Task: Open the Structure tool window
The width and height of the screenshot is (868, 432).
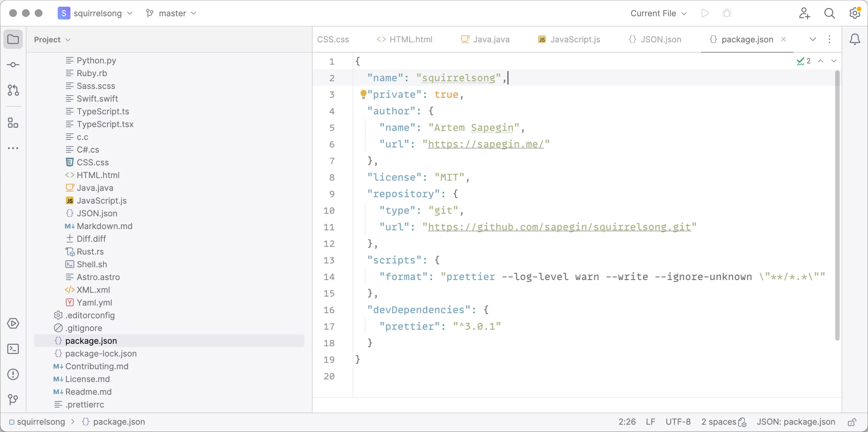Action: pos(13,123)
